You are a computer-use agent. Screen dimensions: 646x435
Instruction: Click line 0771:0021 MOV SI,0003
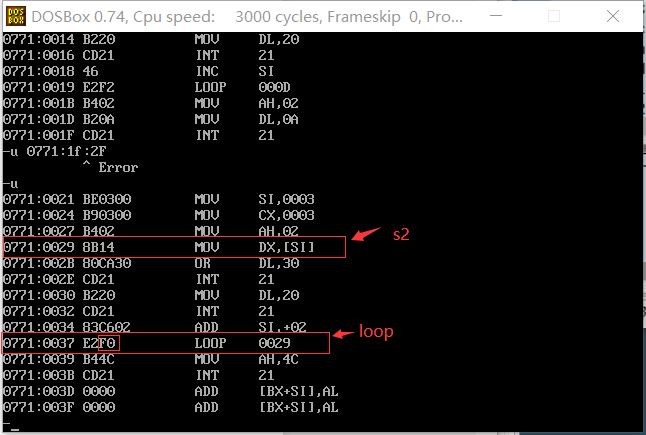(x=159, y=199)
